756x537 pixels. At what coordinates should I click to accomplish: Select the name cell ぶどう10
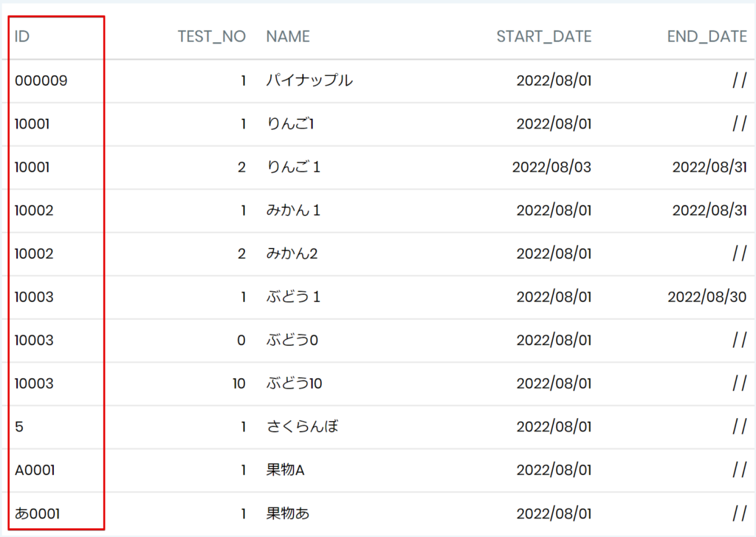(x=294, y=383)
